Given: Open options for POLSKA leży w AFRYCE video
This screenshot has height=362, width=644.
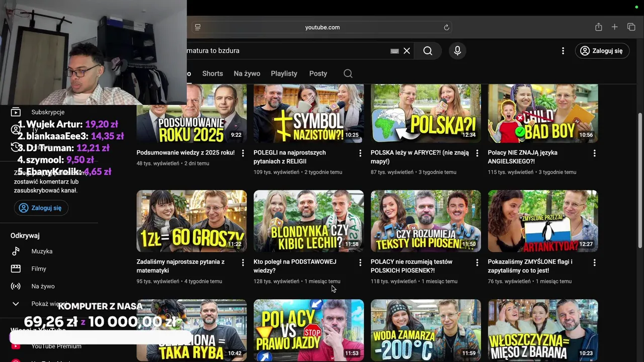Looking at the screenshot, I should coord(477,153).
